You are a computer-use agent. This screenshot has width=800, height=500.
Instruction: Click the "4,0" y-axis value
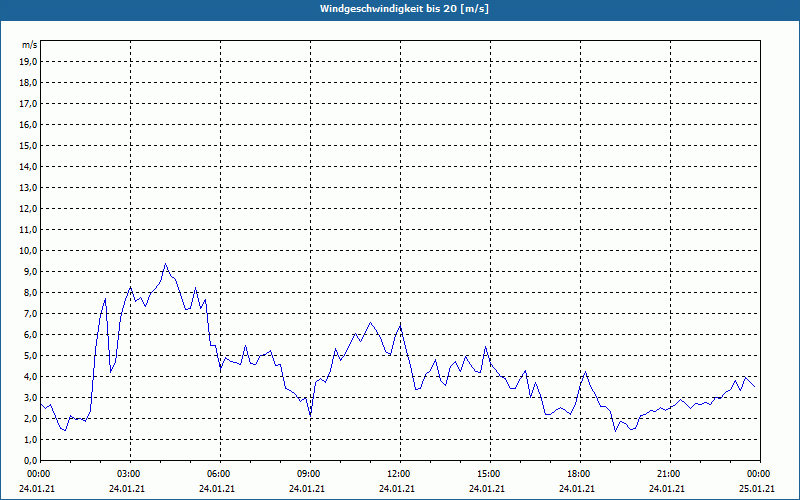click(30, 376)
